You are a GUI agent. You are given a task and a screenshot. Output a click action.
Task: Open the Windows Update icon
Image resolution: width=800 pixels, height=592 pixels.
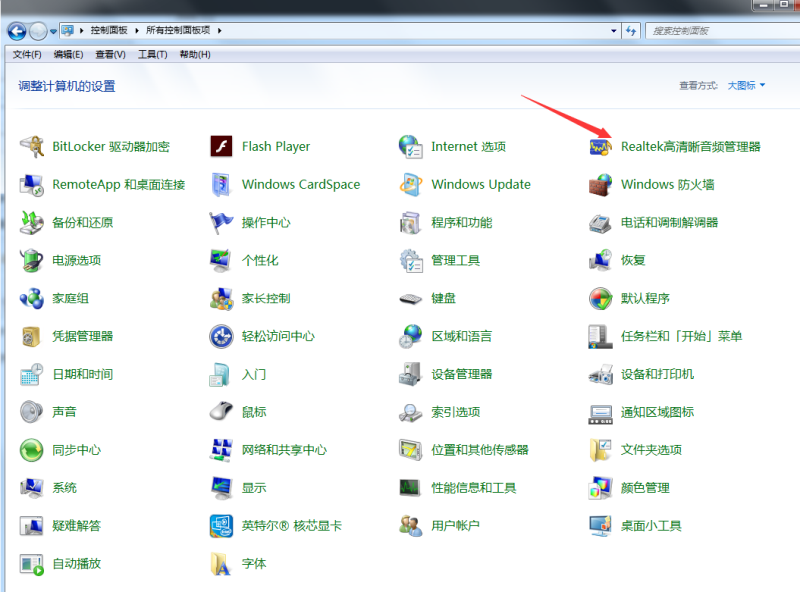point(411,185)
